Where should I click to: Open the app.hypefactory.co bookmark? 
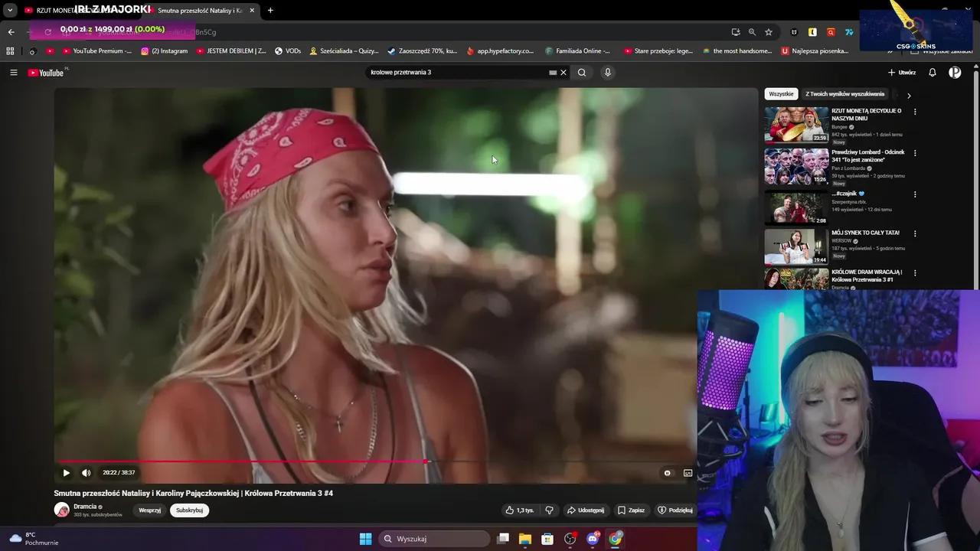click(x=500, y=51)
